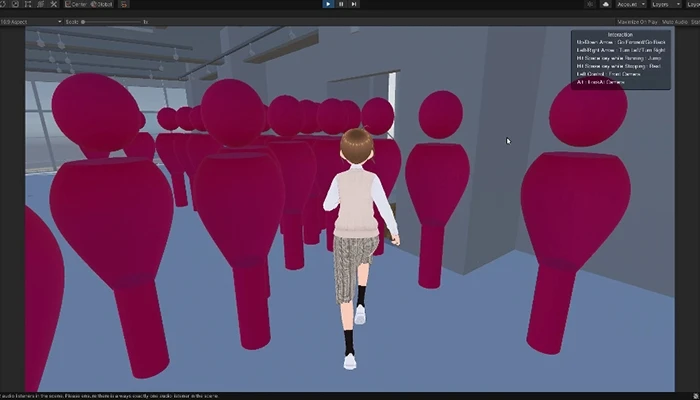The height and width of the screenshot is (400, 700).
Task: Click the collab sun-shaped icon
Action: tap(591, 4)
